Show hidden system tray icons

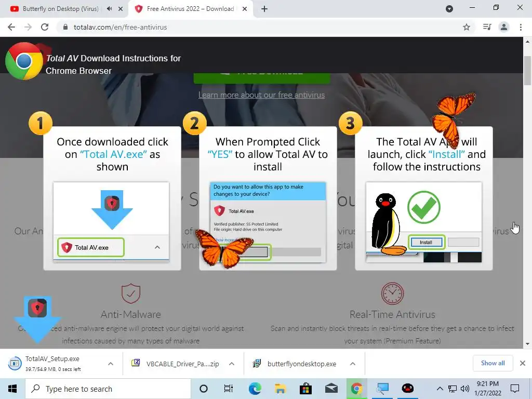pos(440,389)
